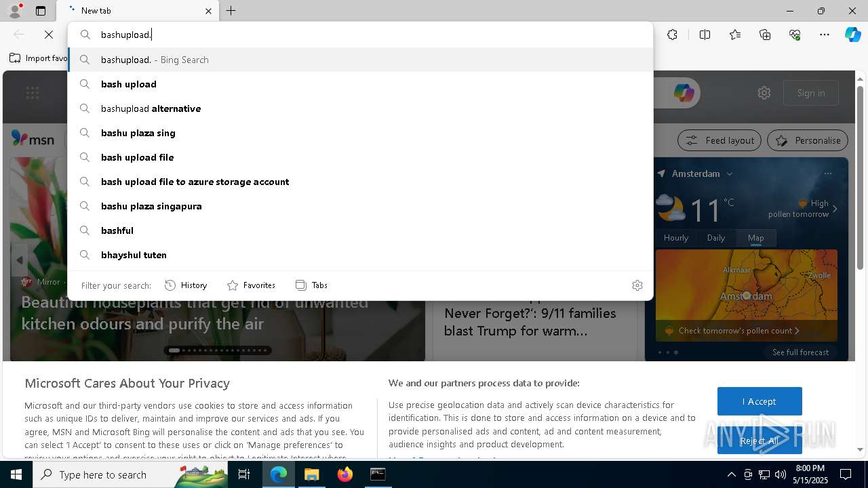Open 'See full forecast' link
The image size is (868, 488).
[x=800, y=352]
